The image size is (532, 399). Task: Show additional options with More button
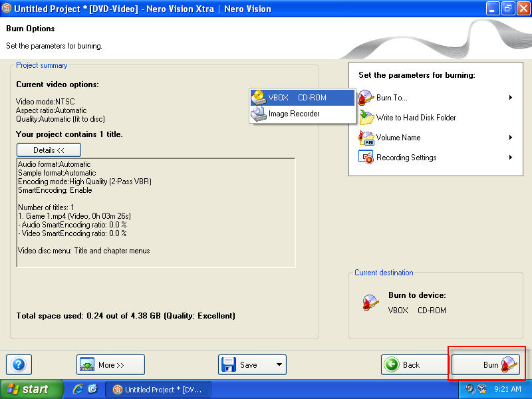tap(110, 364)
